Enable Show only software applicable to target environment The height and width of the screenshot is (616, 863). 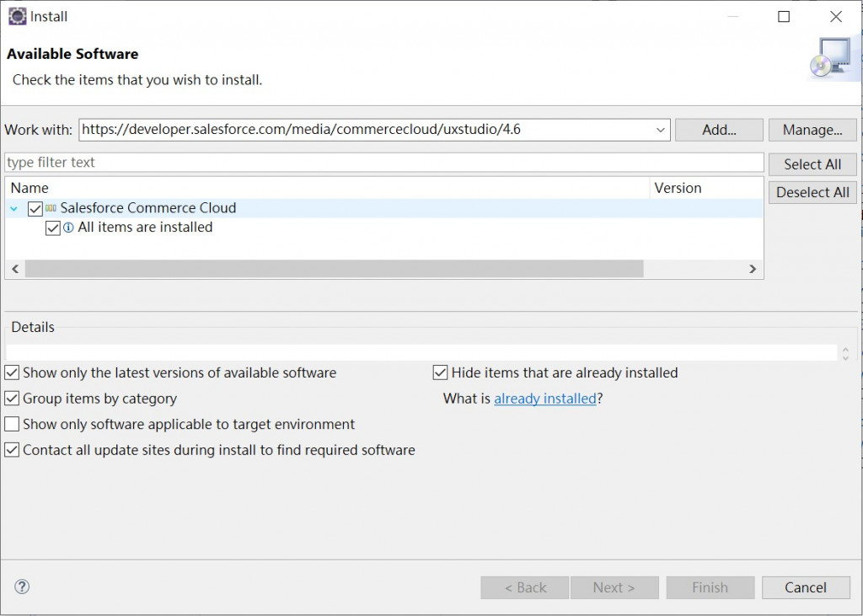tap(13, 424)
